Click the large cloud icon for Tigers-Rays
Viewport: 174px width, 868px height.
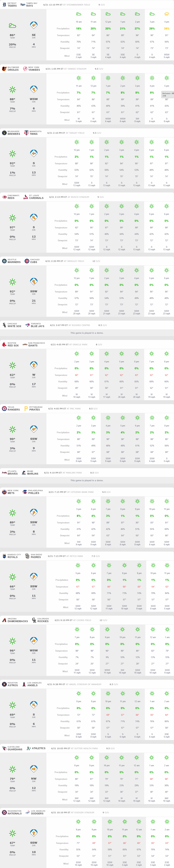(12, 26)
